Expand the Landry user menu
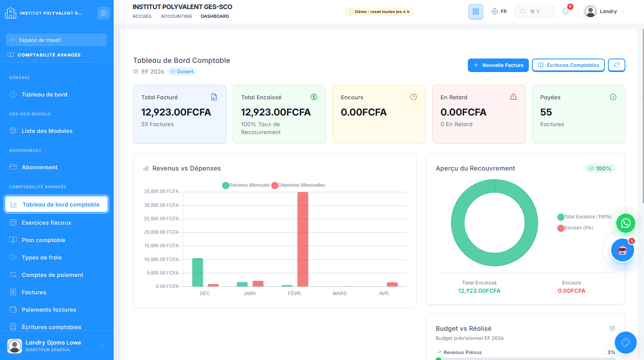 [605, 11]
